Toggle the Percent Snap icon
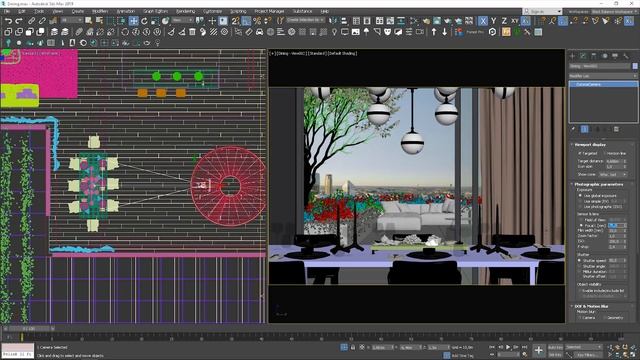This screenshot has height=360, width=640. 257,21
